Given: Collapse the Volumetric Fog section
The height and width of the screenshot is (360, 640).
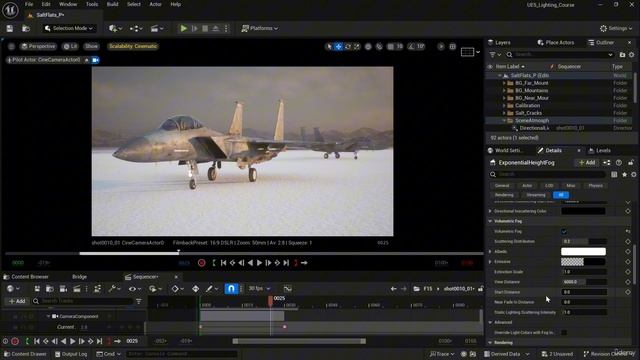Looking at the screenshot, I should [x=490, y=221].
